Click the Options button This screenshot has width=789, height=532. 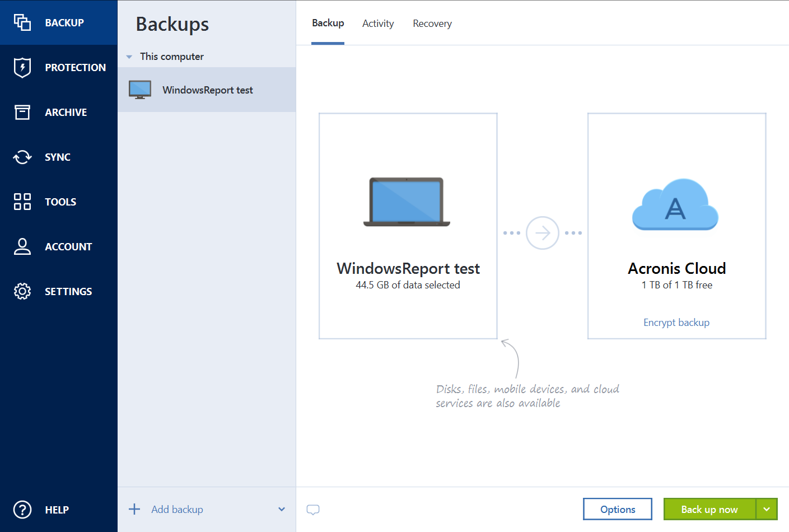(618, 509)
